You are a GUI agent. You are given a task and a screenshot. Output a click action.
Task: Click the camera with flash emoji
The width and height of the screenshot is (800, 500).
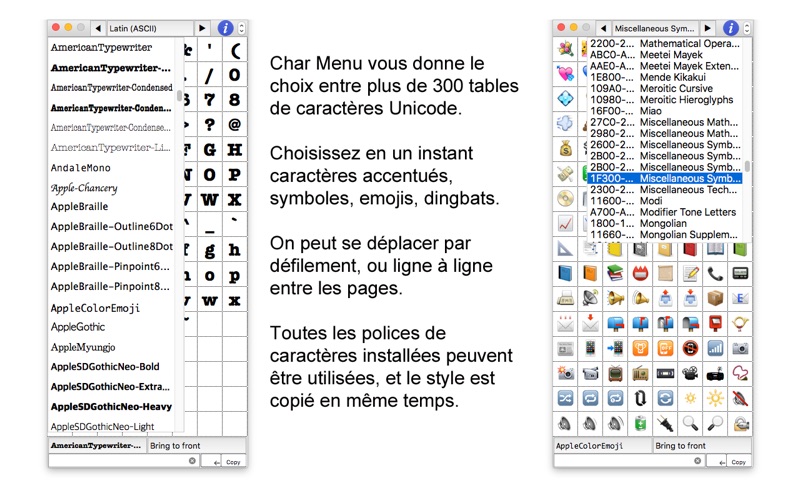565,373
